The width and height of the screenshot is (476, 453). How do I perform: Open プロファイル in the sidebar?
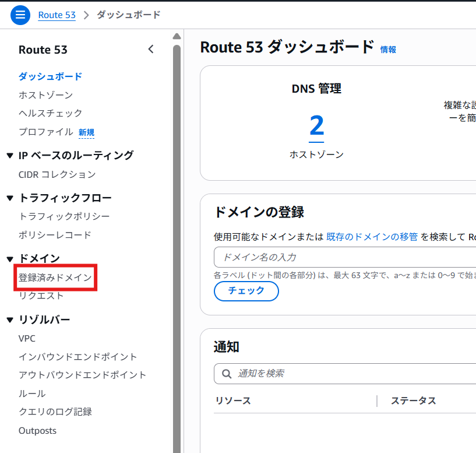(46, 132)
